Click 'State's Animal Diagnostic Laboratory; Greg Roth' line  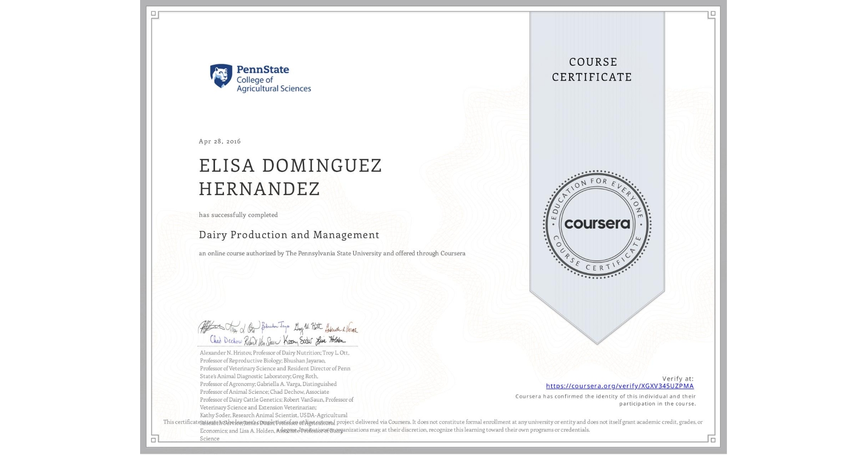(x=259, y=376)
